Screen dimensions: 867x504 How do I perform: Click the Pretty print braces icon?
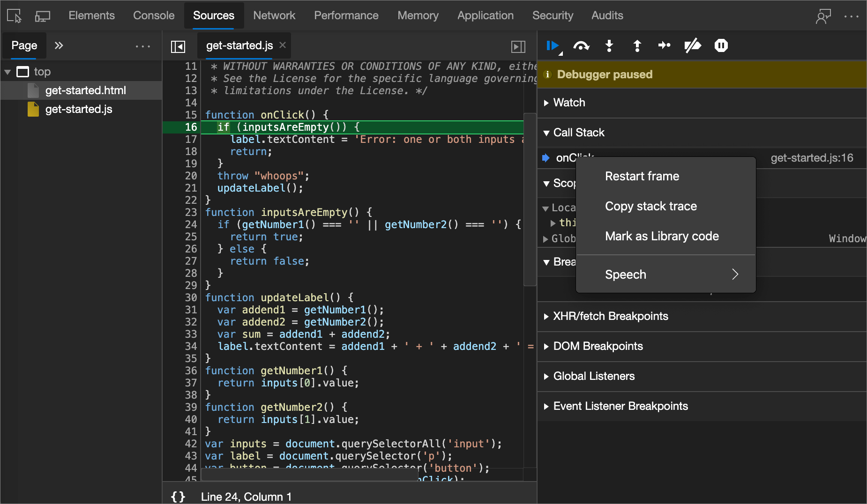tap(178, 497)
